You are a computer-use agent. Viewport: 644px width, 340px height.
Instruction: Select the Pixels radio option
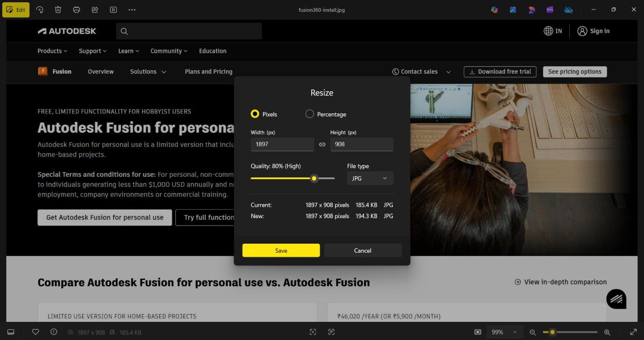coord(255,114)
